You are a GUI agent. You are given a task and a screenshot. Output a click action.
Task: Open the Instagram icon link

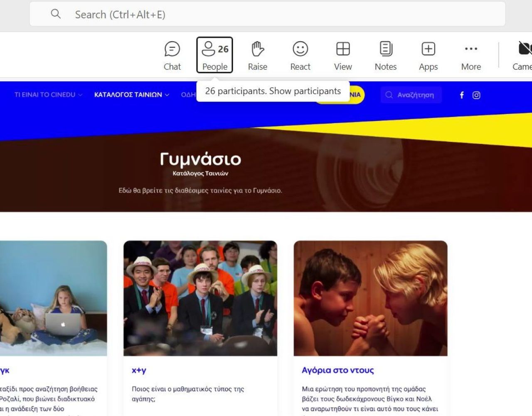(476, 95)
